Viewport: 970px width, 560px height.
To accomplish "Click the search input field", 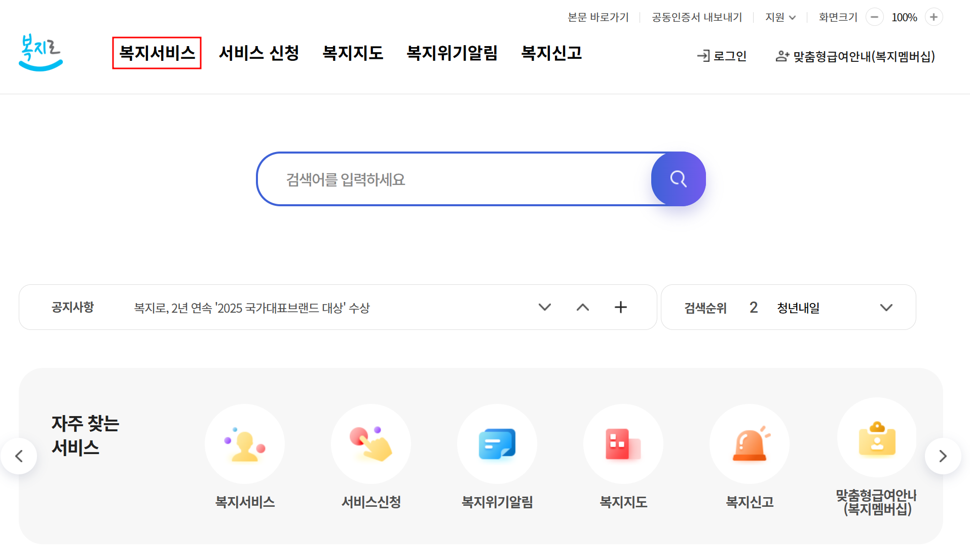I will point(456,179).
